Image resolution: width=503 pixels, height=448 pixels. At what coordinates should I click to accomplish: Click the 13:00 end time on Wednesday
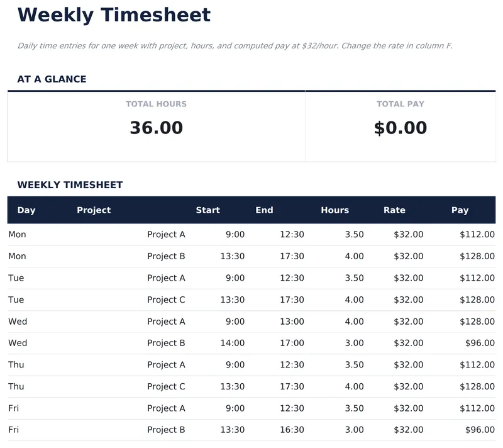pyautogui.click(x=292, y=322)
